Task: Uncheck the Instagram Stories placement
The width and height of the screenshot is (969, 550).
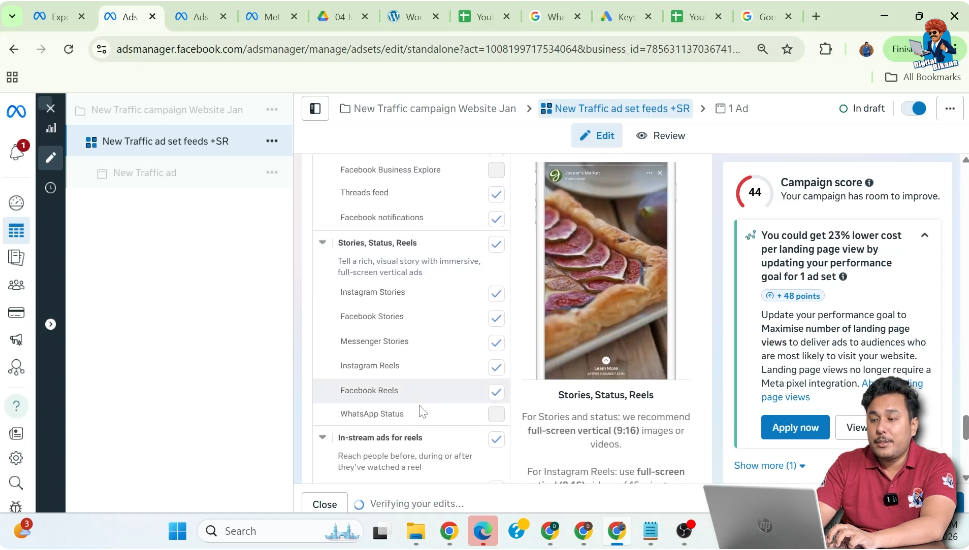Action: tap(496, 294)
